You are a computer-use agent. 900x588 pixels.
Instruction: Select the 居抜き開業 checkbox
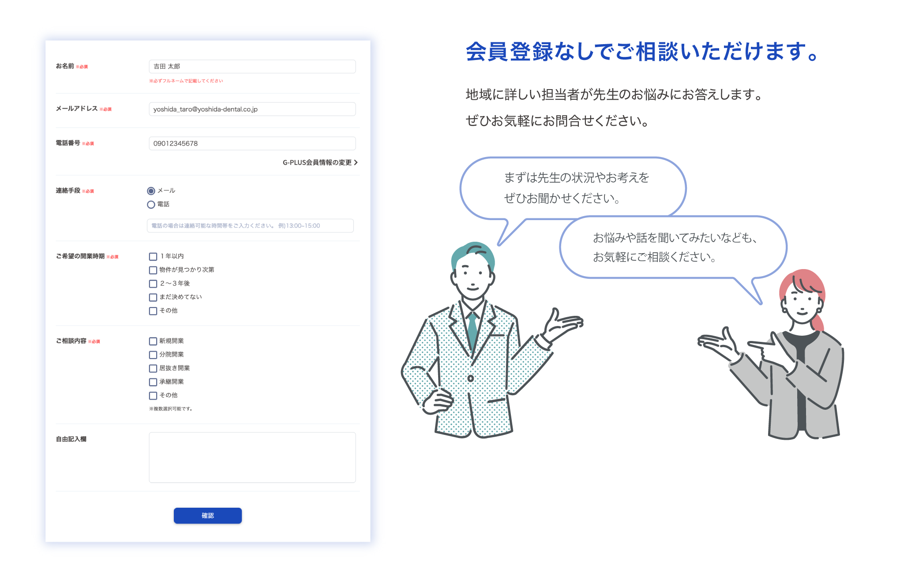(153, 369)
